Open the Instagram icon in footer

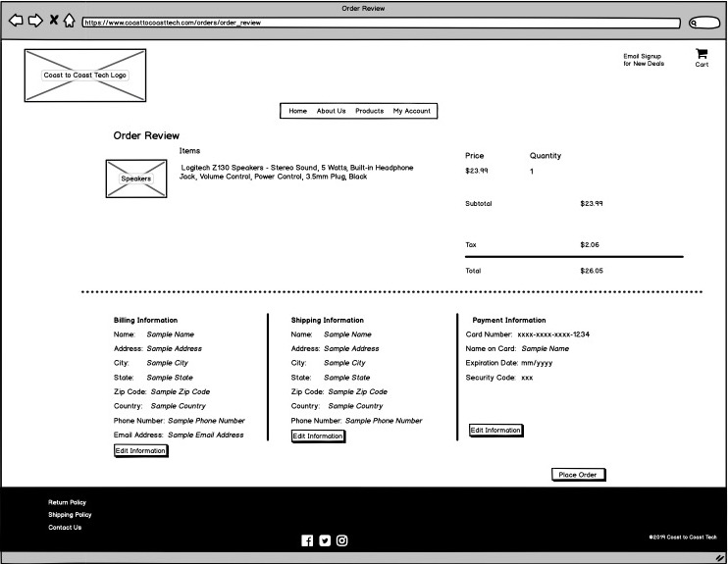click(342, 540)
